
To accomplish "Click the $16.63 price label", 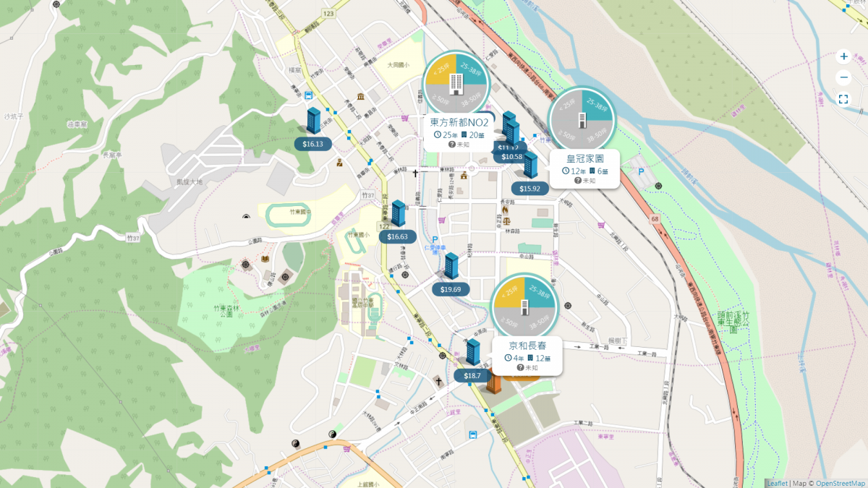I will point(398,236).
